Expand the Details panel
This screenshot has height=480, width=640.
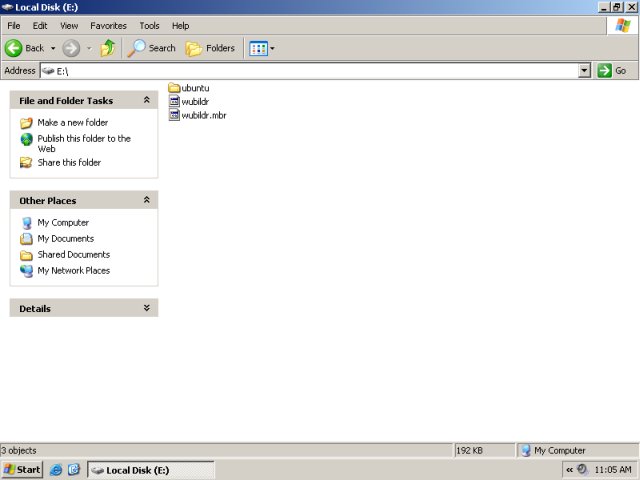(x=147, y=308)
